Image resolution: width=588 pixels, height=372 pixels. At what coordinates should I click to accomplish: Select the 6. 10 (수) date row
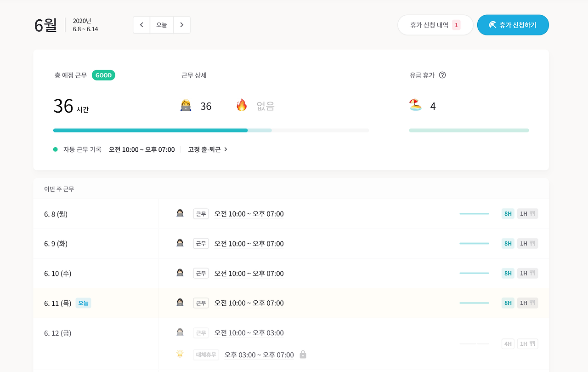point(291,273)
